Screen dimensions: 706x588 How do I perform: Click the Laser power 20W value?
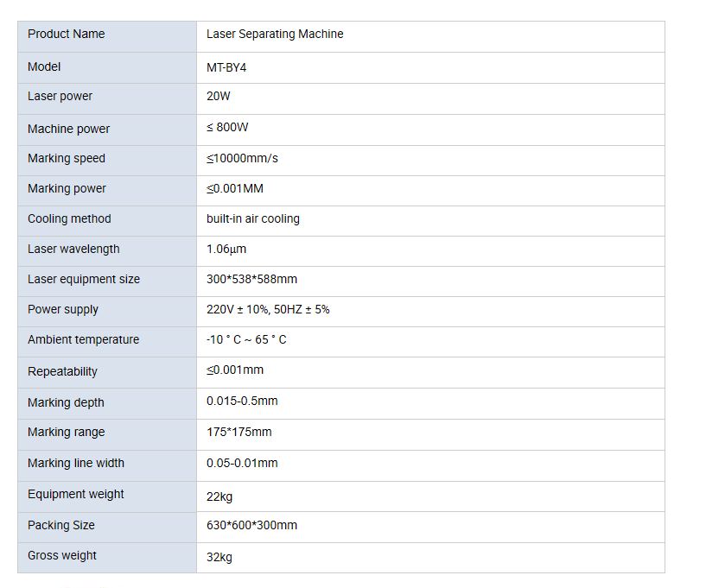click(x=219, y=97)
